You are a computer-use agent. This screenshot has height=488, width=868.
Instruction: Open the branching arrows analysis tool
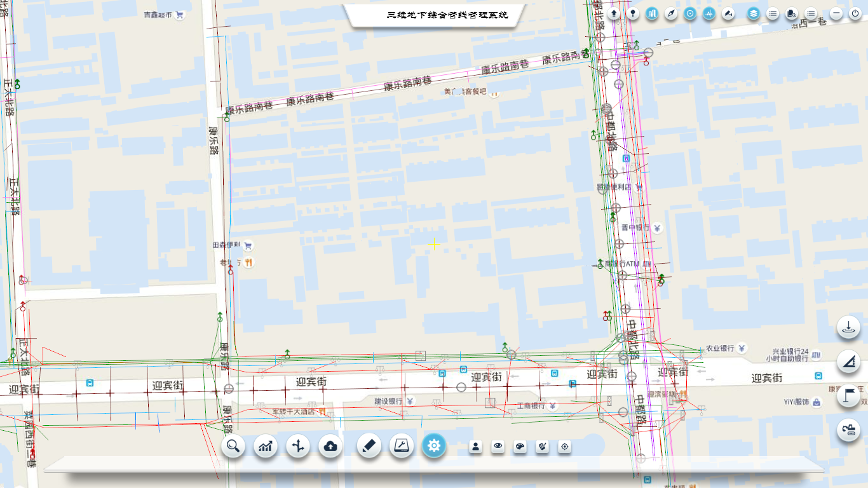coord(298,446)
